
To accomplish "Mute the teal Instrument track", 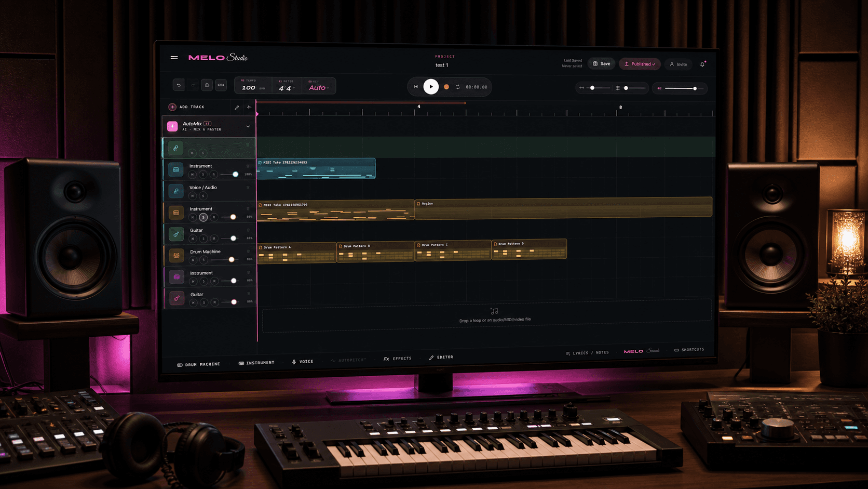I will [x=193, y=174].
